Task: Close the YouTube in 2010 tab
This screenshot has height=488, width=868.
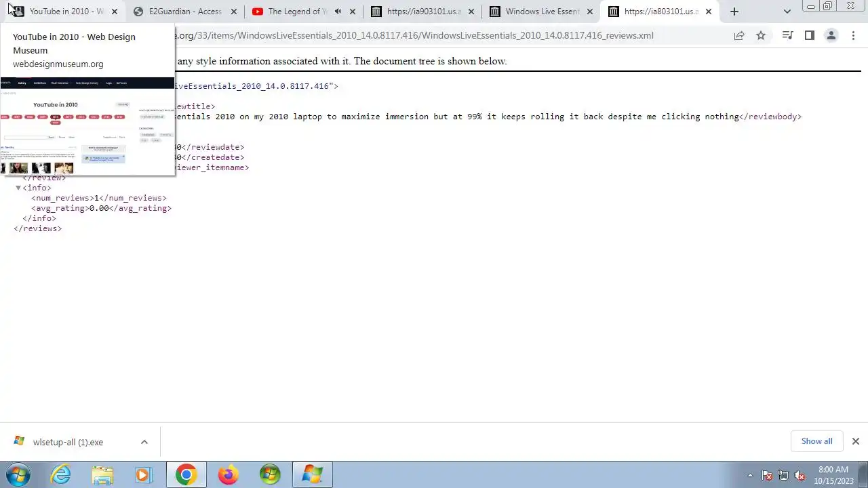Action: click(x=114, y=12)
